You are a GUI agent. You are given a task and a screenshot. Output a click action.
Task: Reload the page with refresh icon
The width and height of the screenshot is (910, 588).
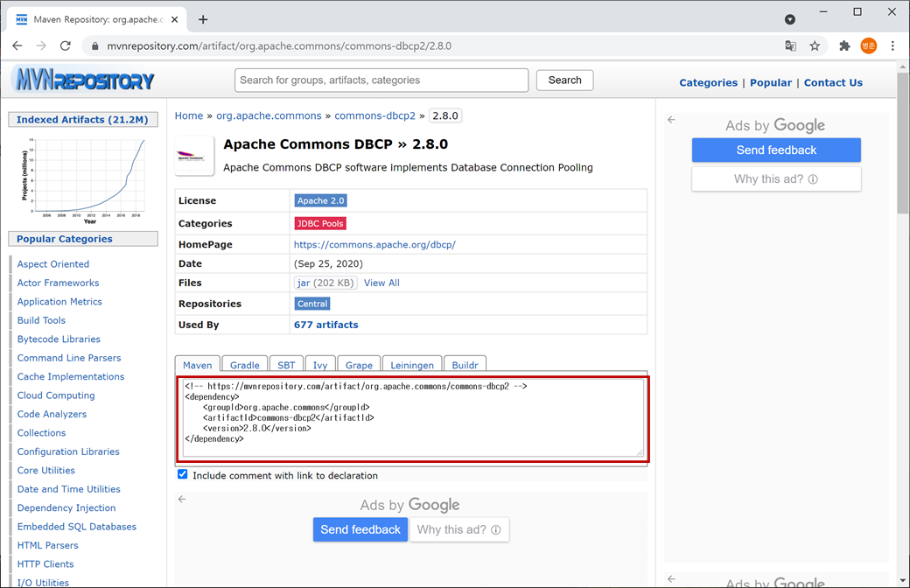coord(66,45)
